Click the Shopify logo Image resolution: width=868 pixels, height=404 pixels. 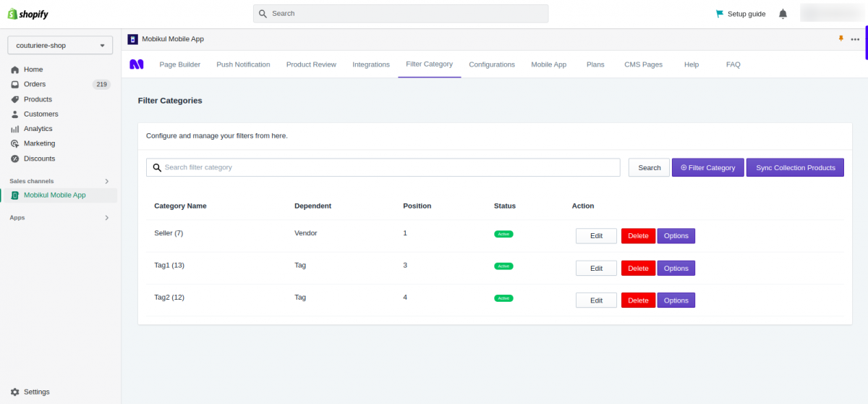(x=28, y=14)
